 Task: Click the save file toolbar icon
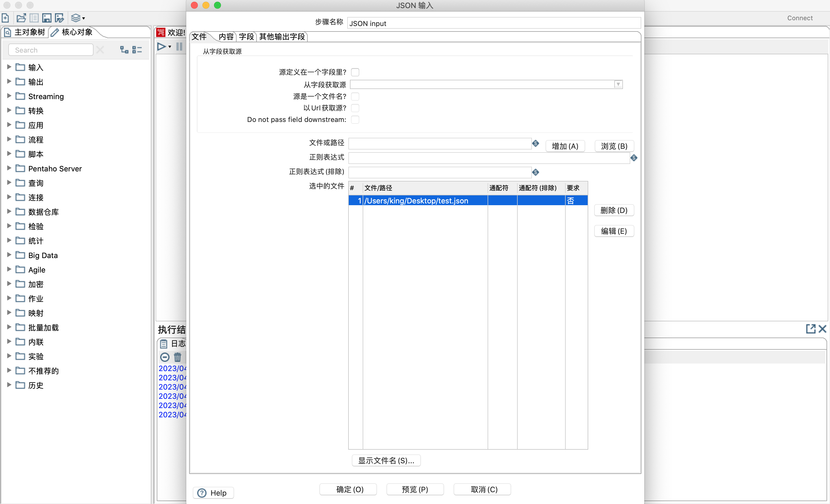47,18
